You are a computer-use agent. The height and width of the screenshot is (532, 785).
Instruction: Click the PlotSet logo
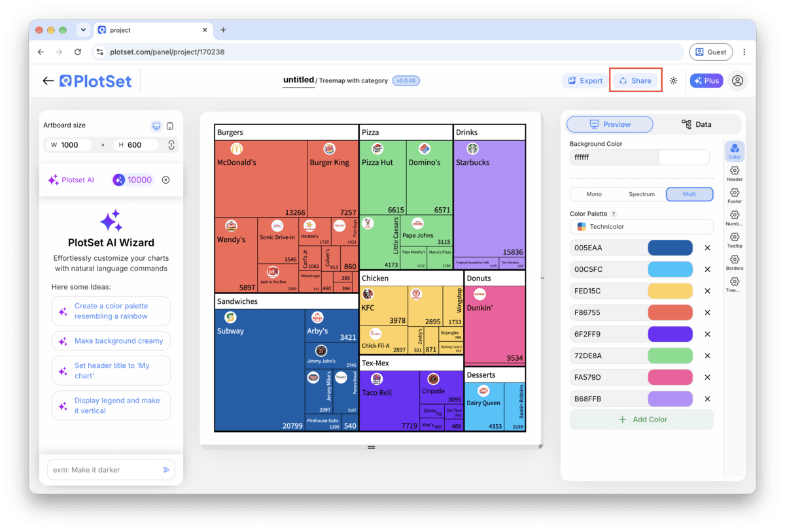96,81
